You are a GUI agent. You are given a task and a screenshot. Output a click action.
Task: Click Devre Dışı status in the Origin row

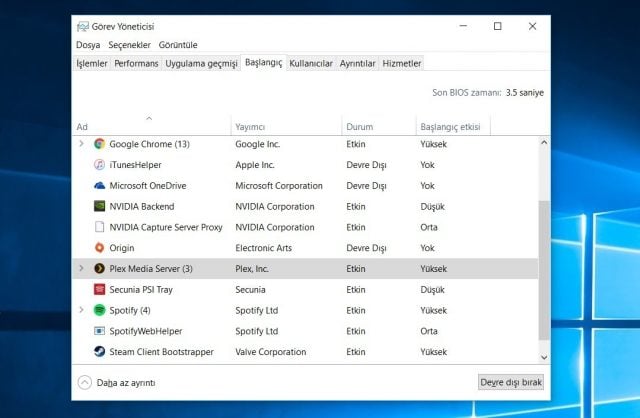[x=366, y=248]
